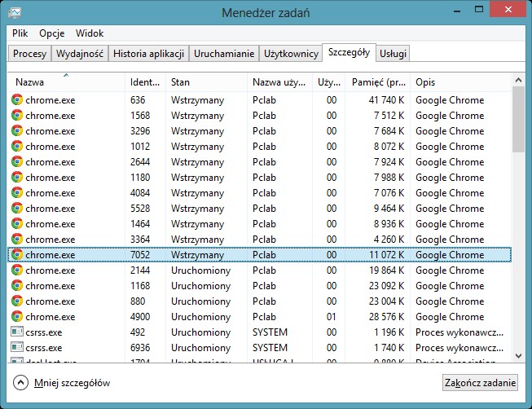Click the Task Manager icon in title bar
532x409 pixels.
click(15, 13)
